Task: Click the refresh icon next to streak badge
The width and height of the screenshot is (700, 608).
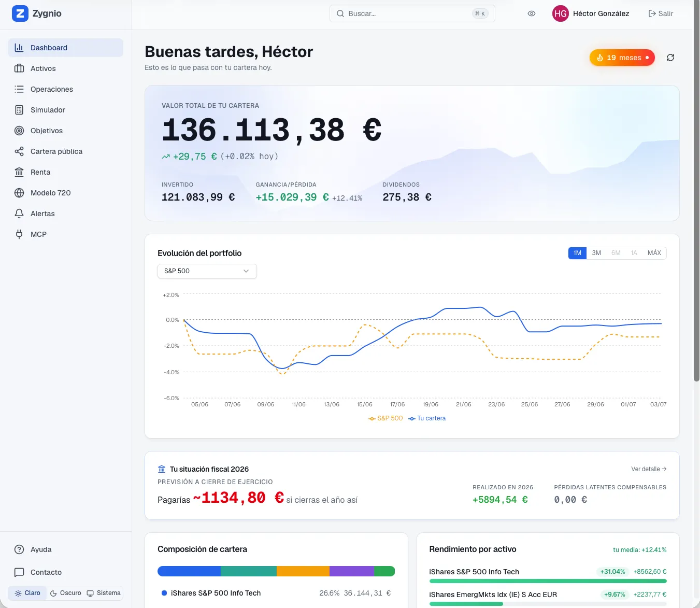Action: [670, 58]
